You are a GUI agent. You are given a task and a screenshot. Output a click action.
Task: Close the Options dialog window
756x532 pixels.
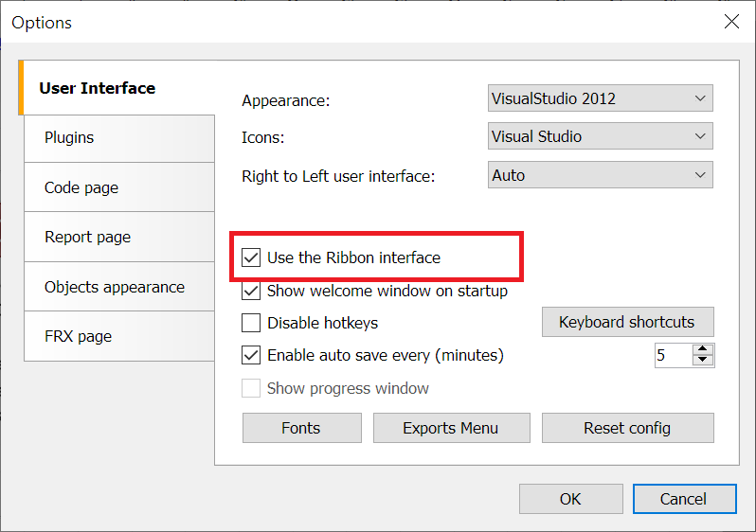coord(731,22)
